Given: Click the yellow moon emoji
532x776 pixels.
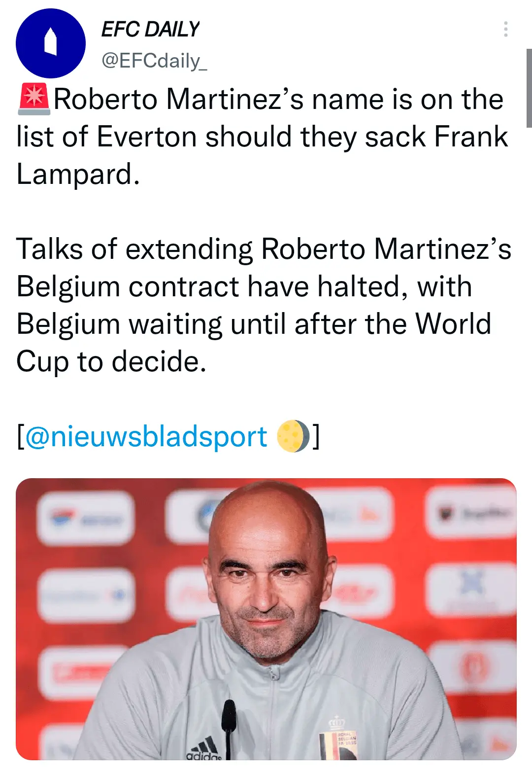Looking at the screenshot, I should (x=293, y=437).
